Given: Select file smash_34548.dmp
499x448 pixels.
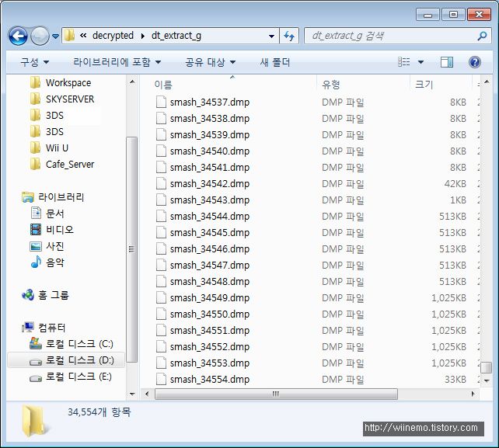Looking at the screenshot, I should 209,281.
